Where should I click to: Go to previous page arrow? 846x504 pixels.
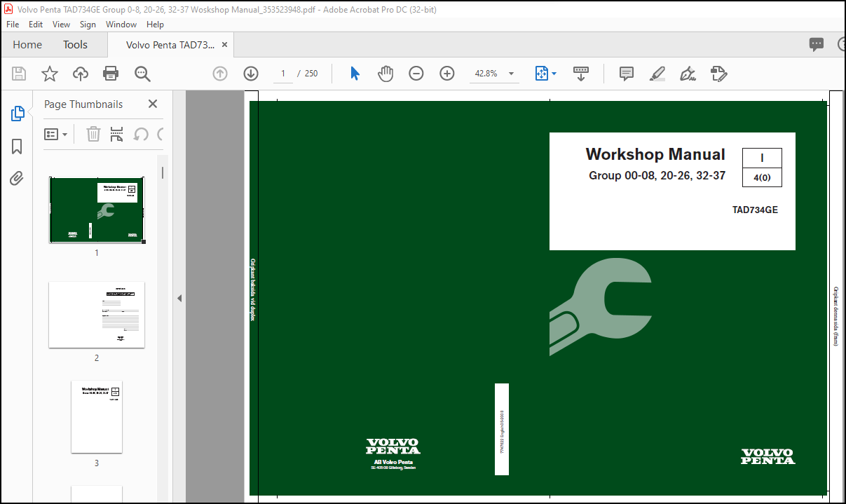click(220, 74)
